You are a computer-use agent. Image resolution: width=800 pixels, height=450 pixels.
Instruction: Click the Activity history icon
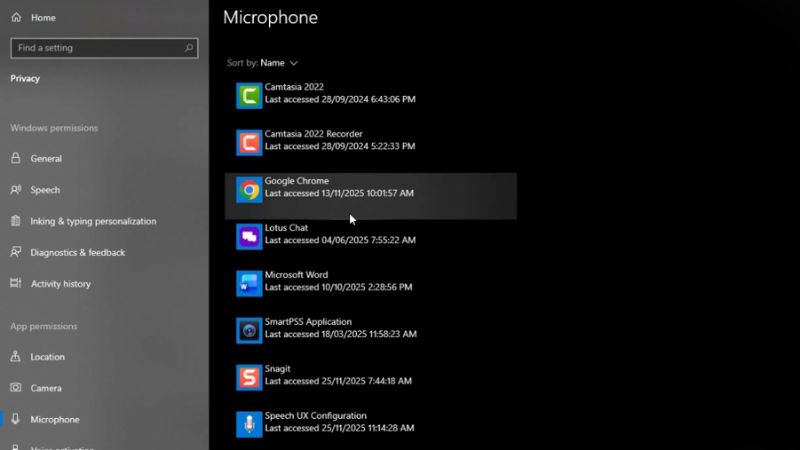(x=16, y=283)
